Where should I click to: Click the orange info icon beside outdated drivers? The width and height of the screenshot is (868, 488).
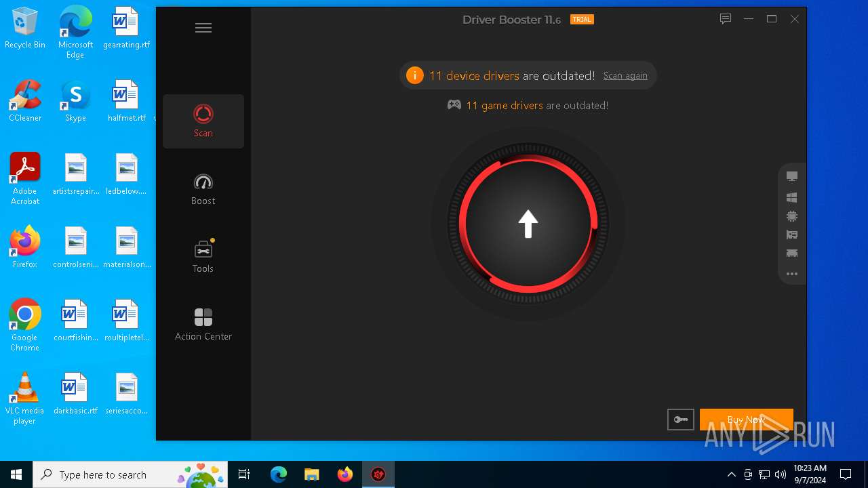[415, 75]
